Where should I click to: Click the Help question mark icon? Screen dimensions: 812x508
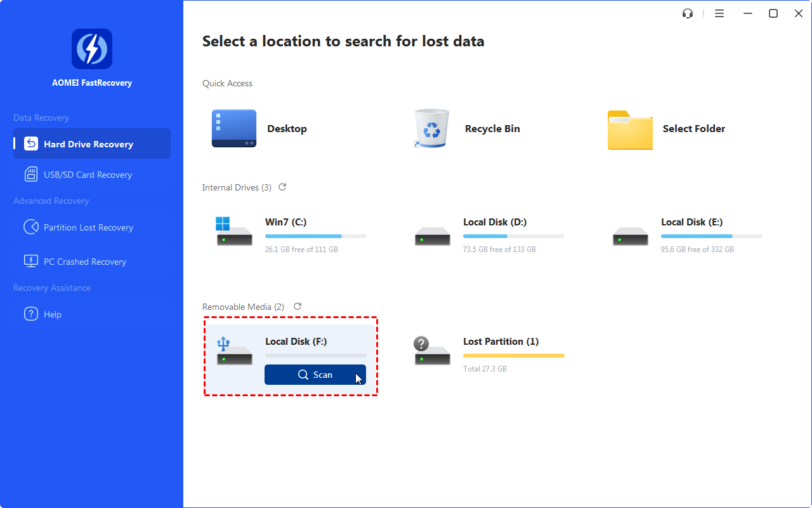31,314
